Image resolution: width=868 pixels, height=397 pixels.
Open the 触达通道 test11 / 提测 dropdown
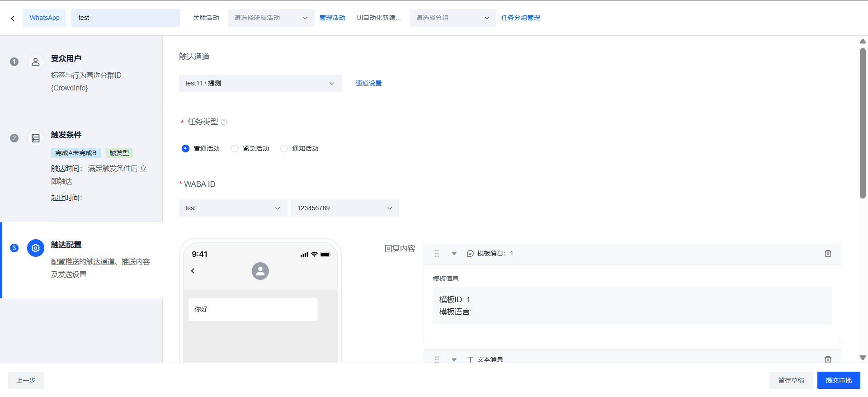260,83
